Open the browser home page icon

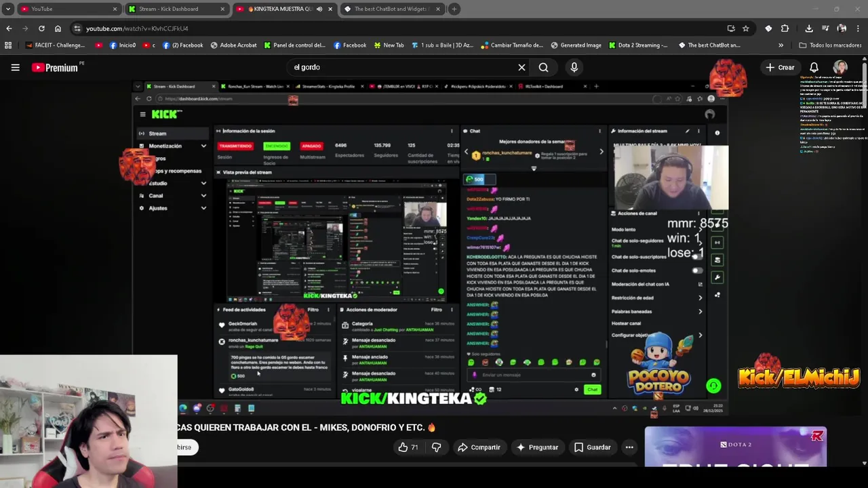coord(58,28)
